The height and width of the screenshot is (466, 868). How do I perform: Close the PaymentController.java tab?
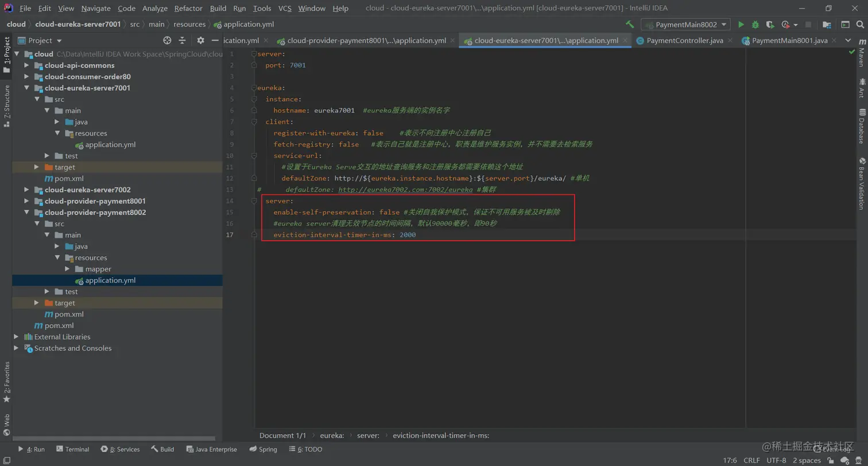tap(730, 41)
